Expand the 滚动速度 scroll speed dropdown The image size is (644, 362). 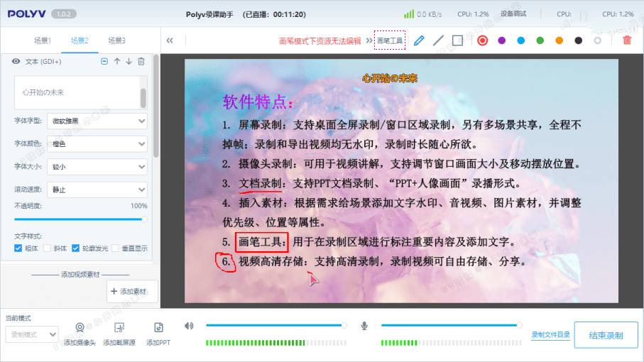point(97,190)
